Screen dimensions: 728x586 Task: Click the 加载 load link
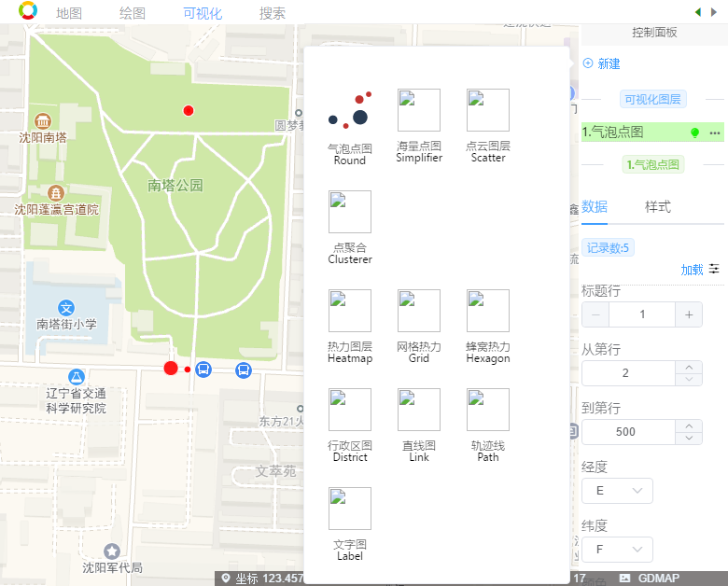(692, 270)
